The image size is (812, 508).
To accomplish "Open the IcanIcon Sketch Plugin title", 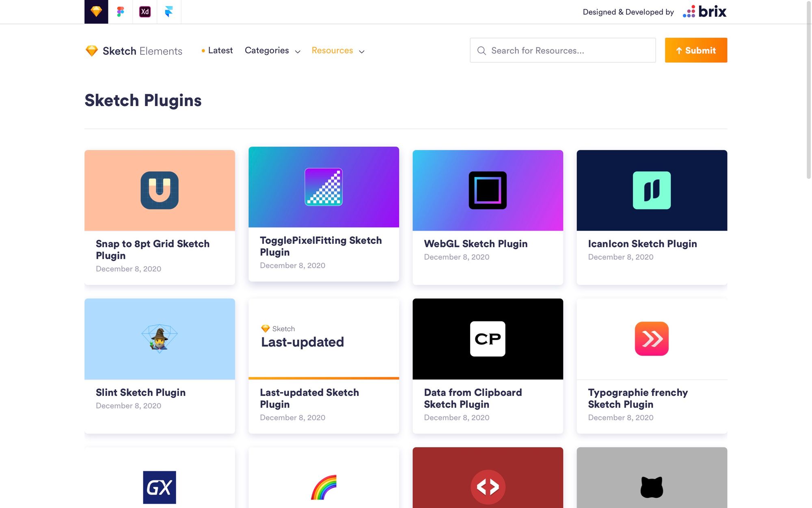I will [642, 243].
